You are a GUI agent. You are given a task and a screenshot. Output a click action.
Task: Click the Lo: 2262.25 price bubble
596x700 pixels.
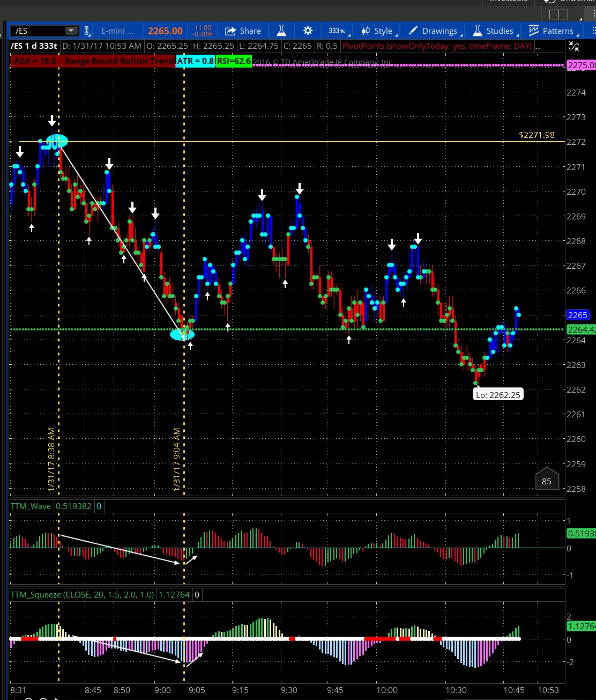click(x=497, y=395)
